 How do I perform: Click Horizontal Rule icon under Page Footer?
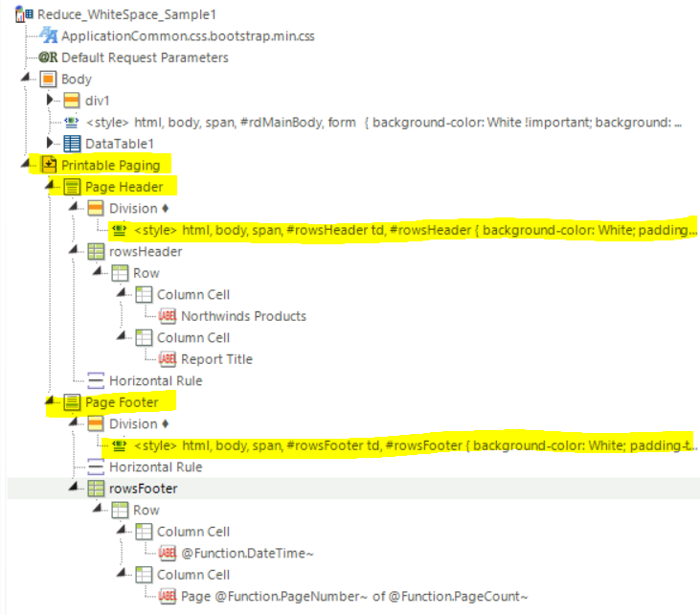[96, 467]
